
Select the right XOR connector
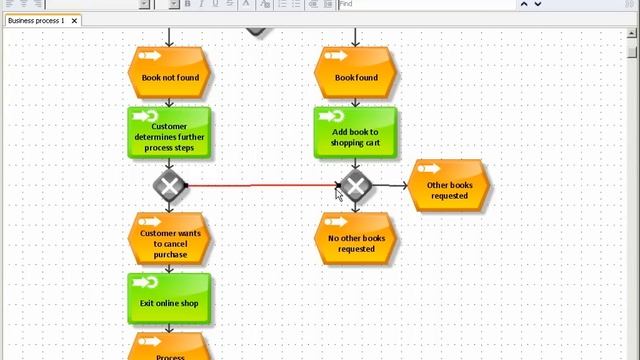(x=356, y=186)
